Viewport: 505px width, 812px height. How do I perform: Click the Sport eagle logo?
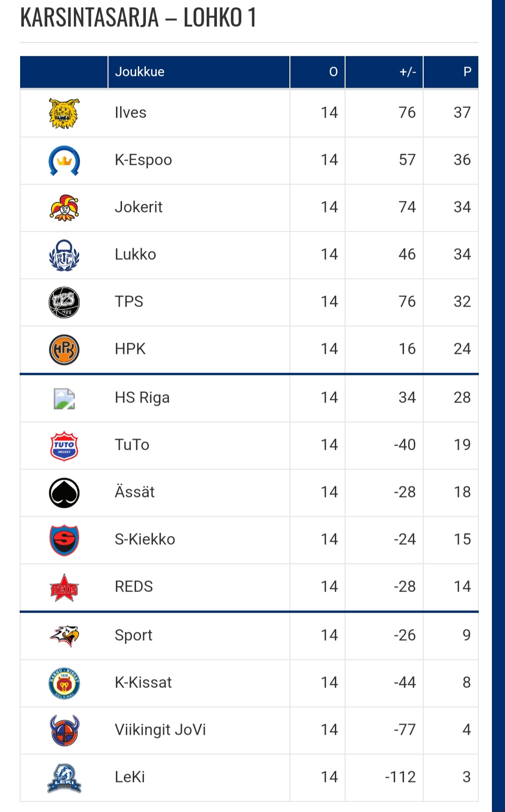[x=64, y=636]
